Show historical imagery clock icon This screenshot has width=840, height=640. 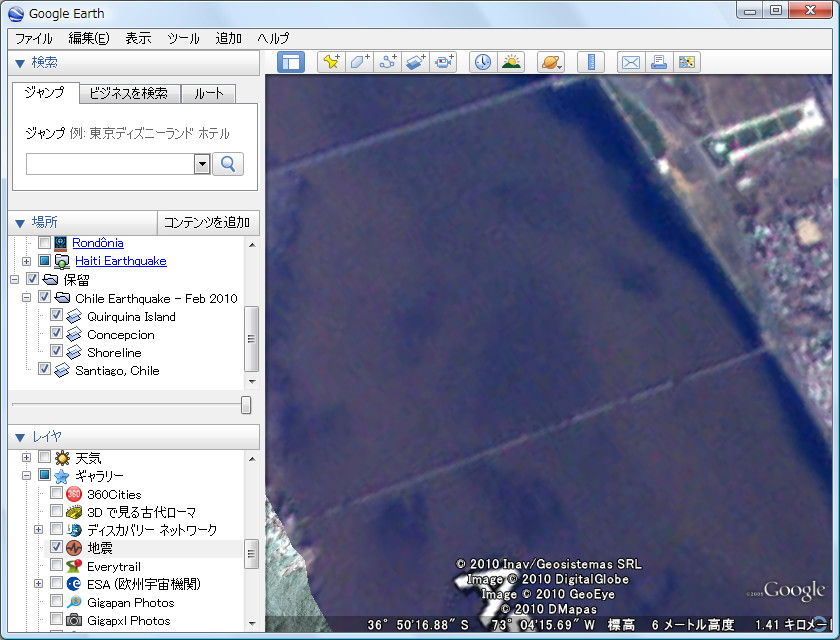(x=483, y=62)
